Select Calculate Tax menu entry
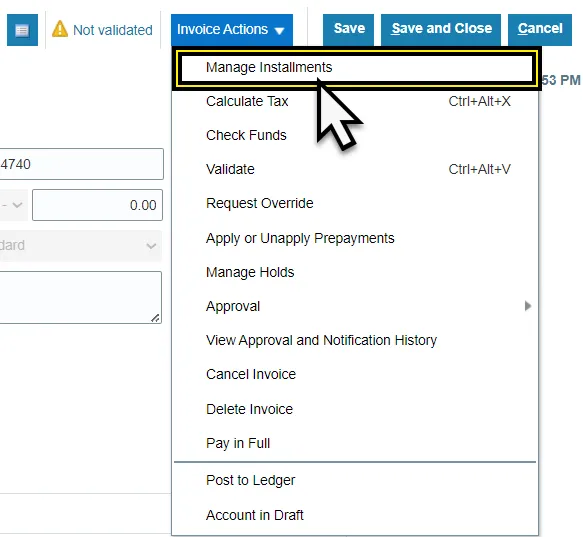This screenshot has height=537, width=583. click(x=355, y=101)
